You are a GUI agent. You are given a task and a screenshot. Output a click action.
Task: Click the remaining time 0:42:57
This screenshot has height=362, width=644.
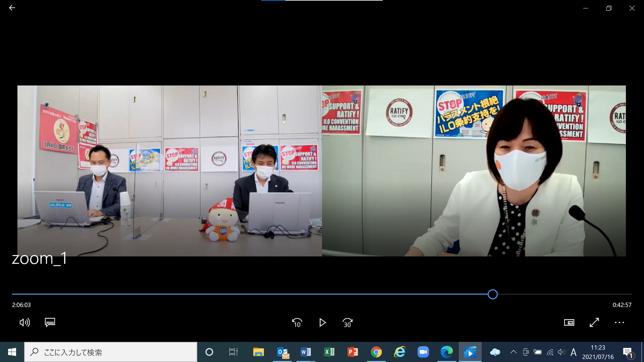point(622,305)
